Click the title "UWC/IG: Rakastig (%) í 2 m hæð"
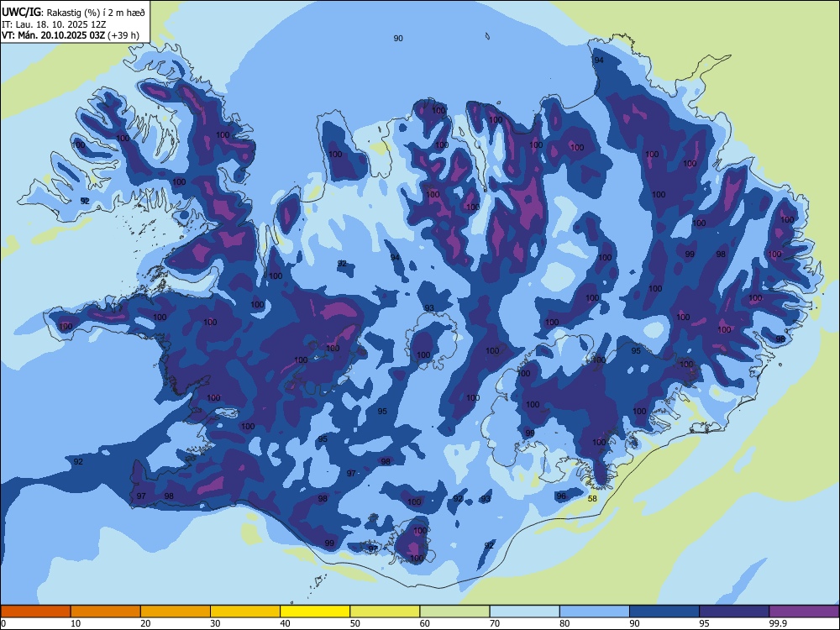The image size is (840, 630). (x=73, y=12)
